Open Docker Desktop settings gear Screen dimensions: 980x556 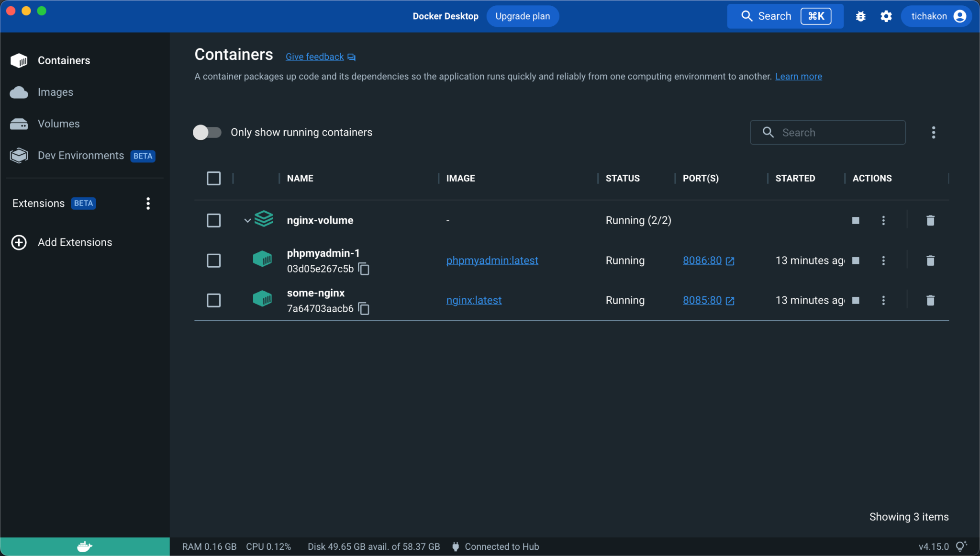point(886,16)
